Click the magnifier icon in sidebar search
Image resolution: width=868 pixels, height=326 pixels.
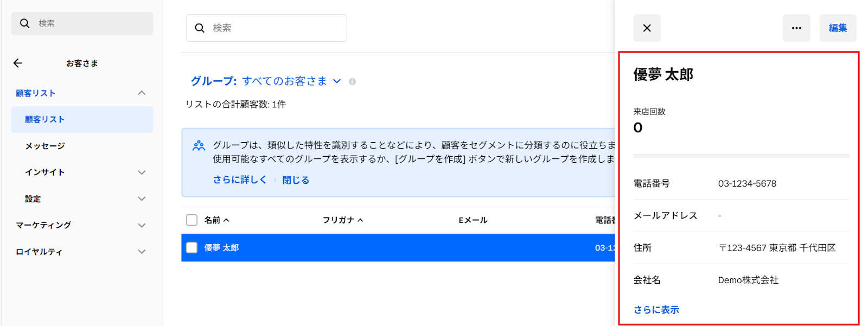[x=24, y=23]
